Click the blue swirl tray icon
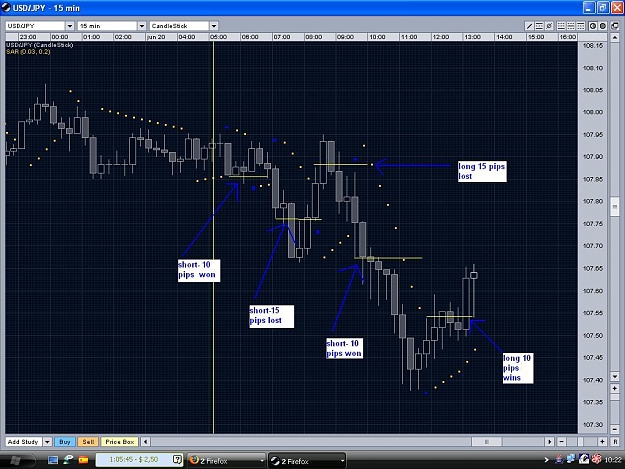Viewport: 625px width, 469px height. (584, 459)
